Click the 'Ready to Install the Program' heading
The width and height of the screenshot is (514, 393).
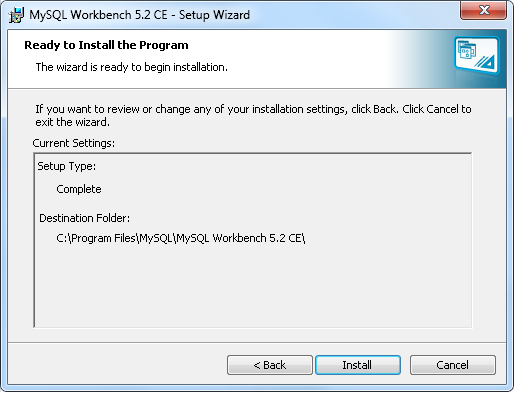click(106, 45)
